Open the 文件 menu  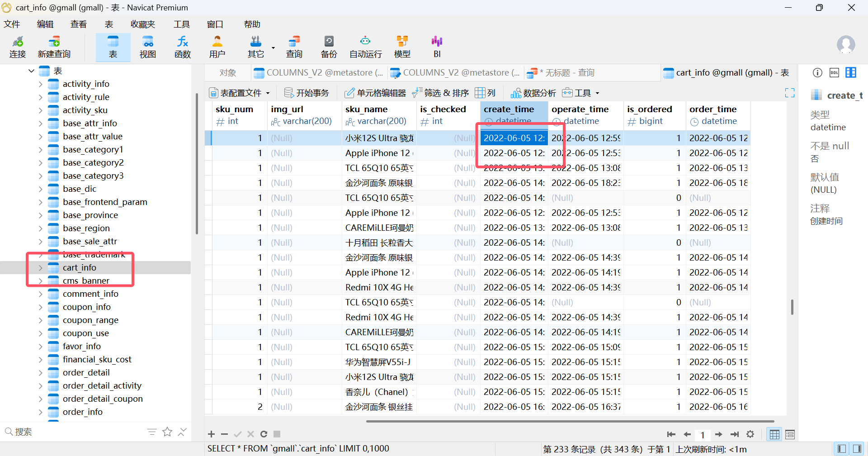tap(12, 24)
